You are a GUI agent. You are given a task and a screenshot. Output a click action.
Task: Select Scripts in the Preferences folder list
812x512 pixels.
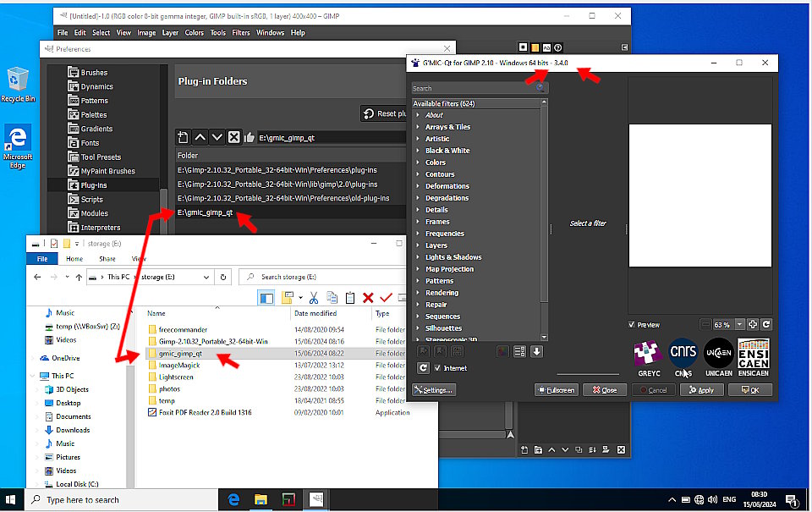click(x=91, y=200)
